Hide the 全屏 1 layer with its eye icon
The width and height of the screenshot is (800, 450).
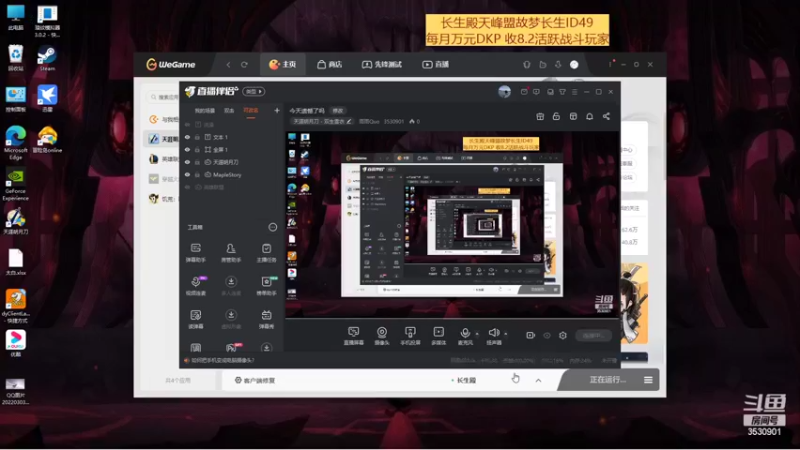[187, 149]
